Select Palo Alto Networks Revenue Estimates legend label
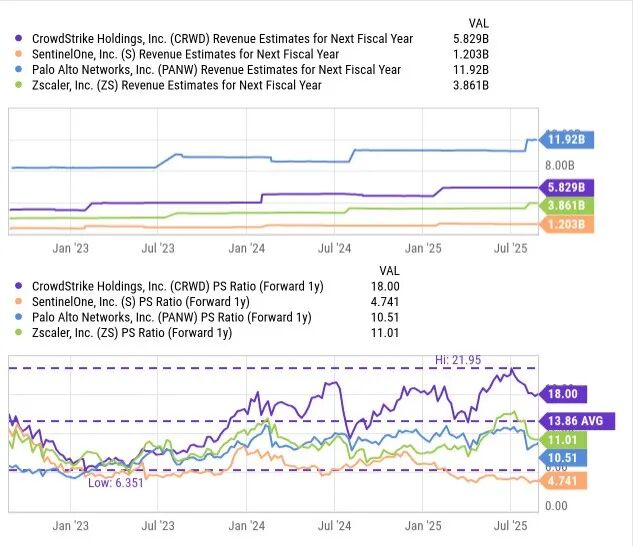The height and width of the screenshot is (546, 633). pyautogui.click(x=216, y=70)
